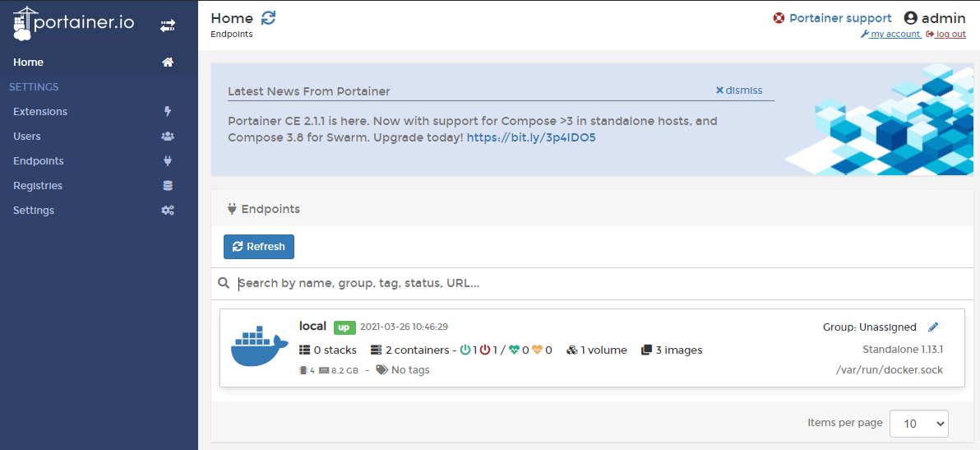The width and height of the screenshot is (980, 450).
Task: Click the Registries database icon
Action: [168, 186]
